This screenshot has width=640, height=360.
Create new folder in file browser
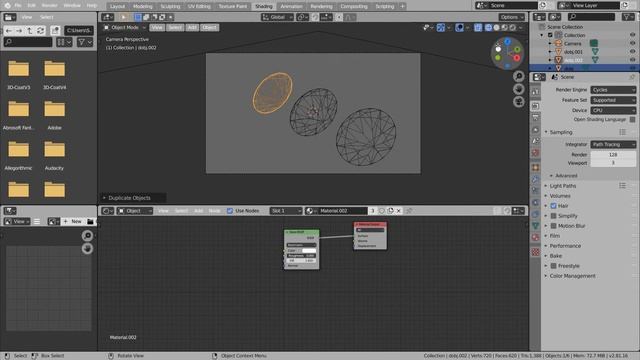click(x=55, y=31)
